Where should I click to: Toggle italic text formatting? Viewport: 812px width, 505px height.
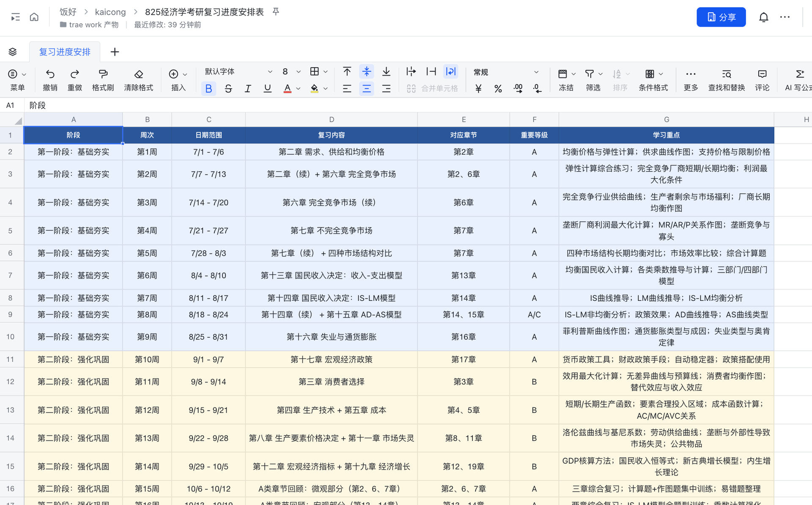pyautogui.click(x=248, y=88)
